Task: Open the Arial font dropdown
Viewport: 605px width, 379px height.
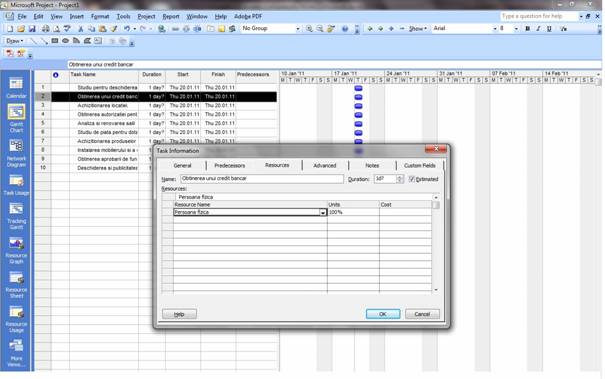Action: pyautogui.click(x=495, y=29)
